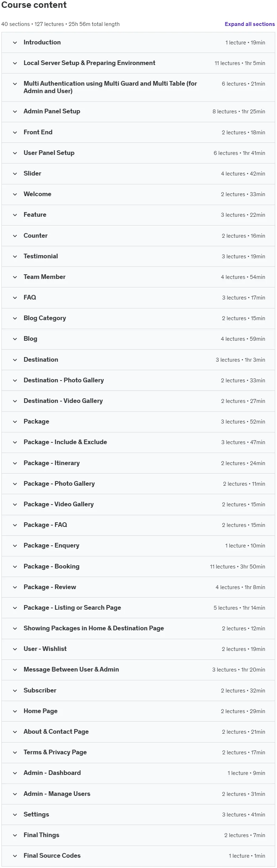Select Package - Listing or Search Page
The image size is (277, 868).
coord(72,608)
